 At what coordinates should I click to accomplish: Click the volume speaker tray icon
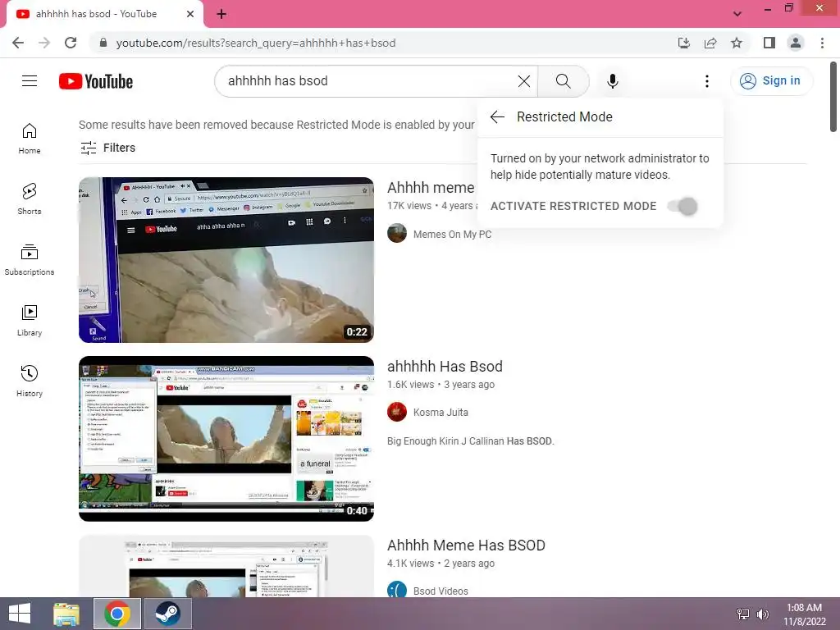(762, 614)
